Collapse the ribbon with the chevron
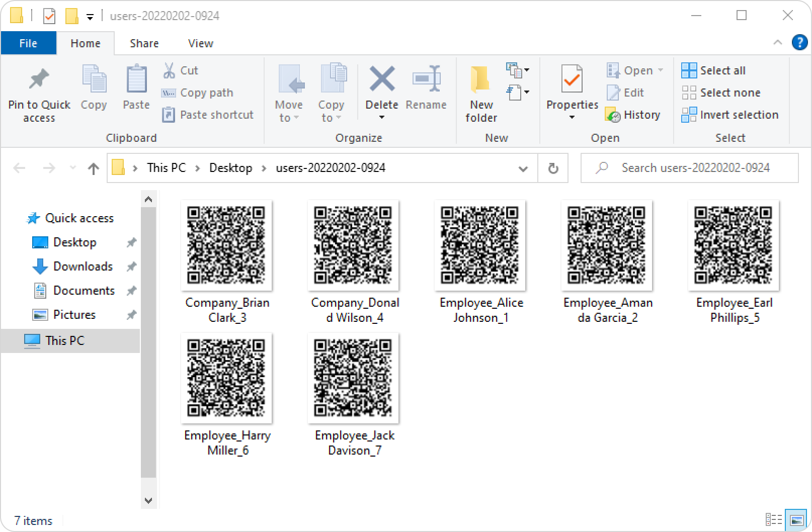812x532 pixels. [x=777, y=43]
